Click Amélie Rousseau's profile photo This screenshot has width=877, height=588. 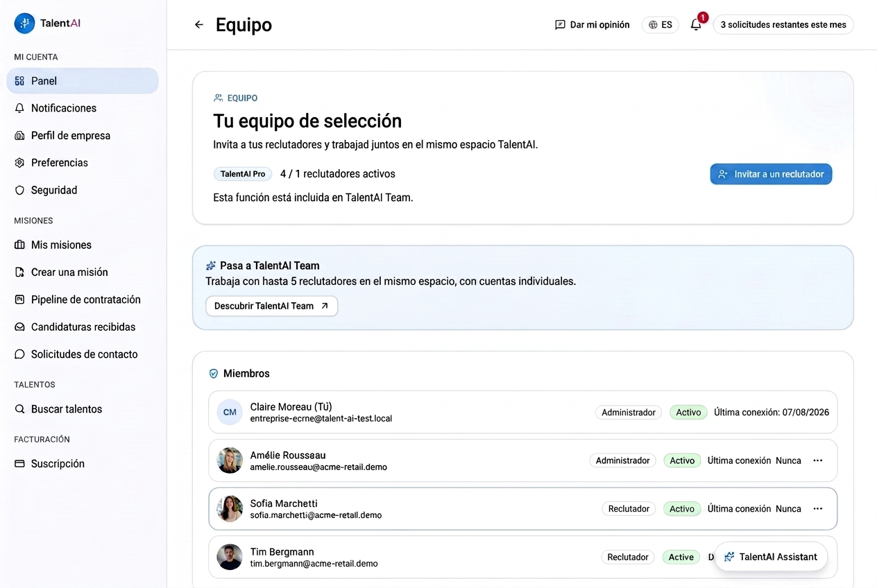click(230, 460)
